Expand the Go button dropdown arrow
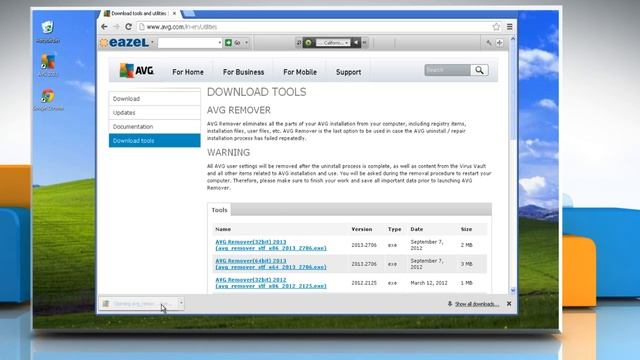640x360 pixels. [x=246, y=42]
